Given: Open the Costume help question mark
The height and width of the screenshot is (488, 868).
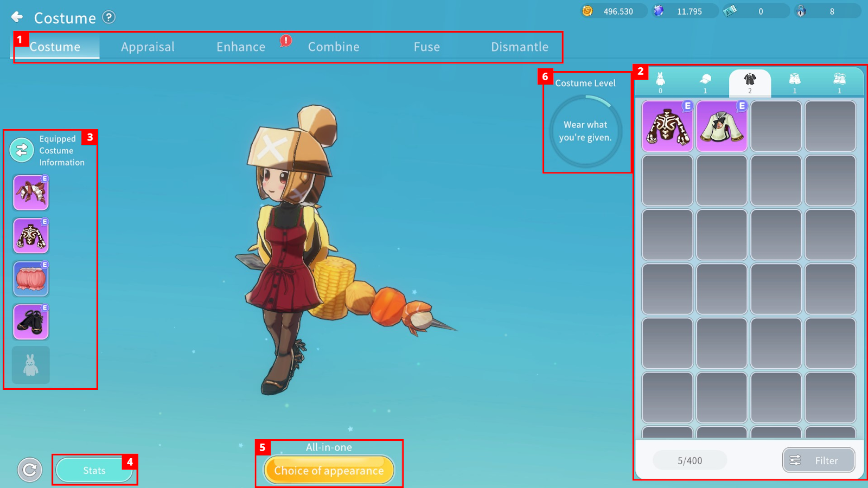Looking at the screenshot, I should coord(109,17).
